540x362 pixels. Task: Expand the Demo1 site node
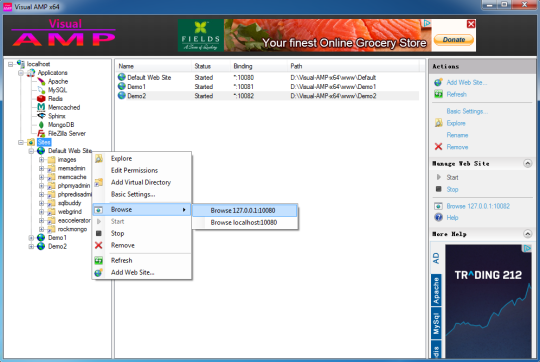31,238
